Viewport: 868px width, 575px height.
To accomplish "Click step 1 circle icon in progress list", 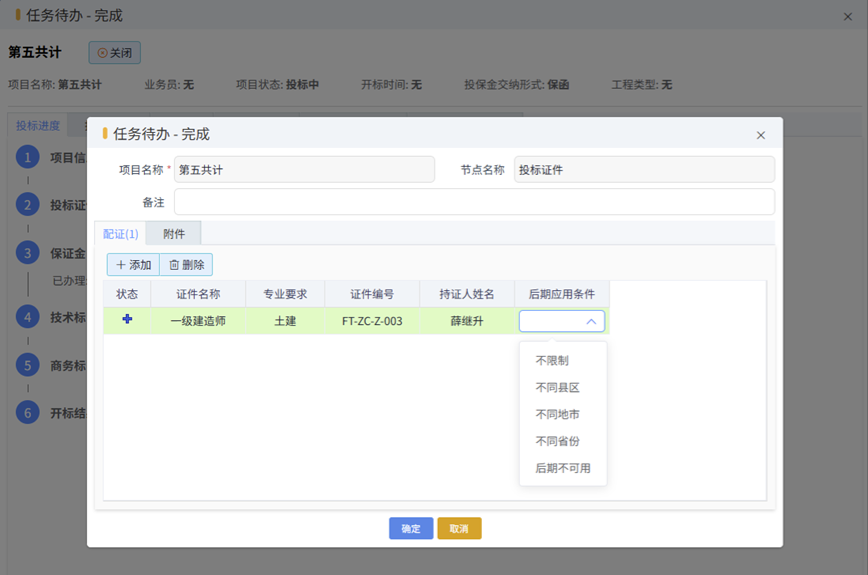I will 28,157.
